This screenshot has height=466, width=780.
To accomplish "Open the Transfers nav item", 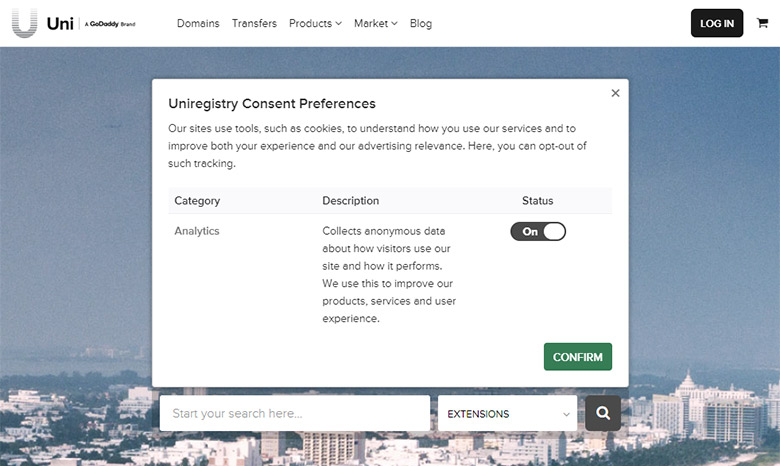I will pyautogui.click(x=254, y=23).
